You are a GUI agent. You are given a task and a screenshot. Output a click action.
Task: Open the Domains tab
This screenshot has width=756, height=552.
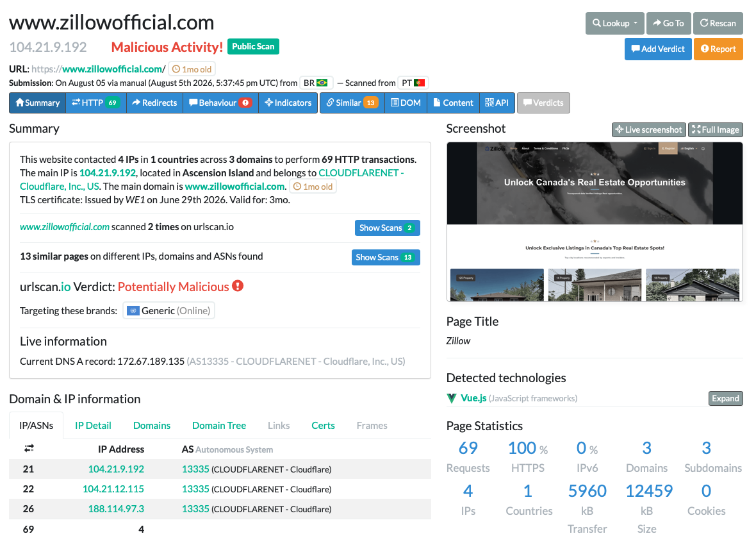[152, 426]
